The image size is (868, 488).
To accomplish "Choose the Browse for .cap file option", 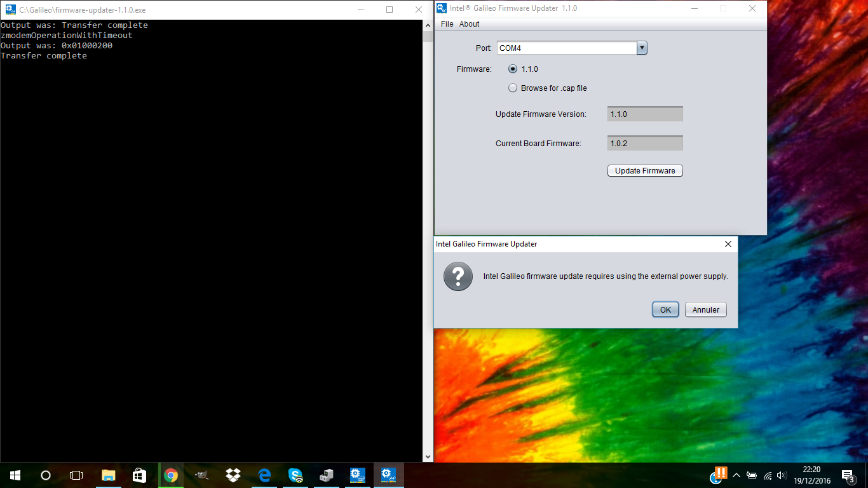I will (x=513, y=88).
